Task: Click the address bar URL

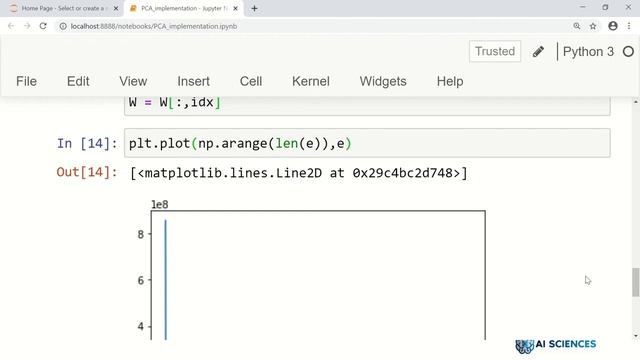Action: pyautogui.click(x=153, y=26)
